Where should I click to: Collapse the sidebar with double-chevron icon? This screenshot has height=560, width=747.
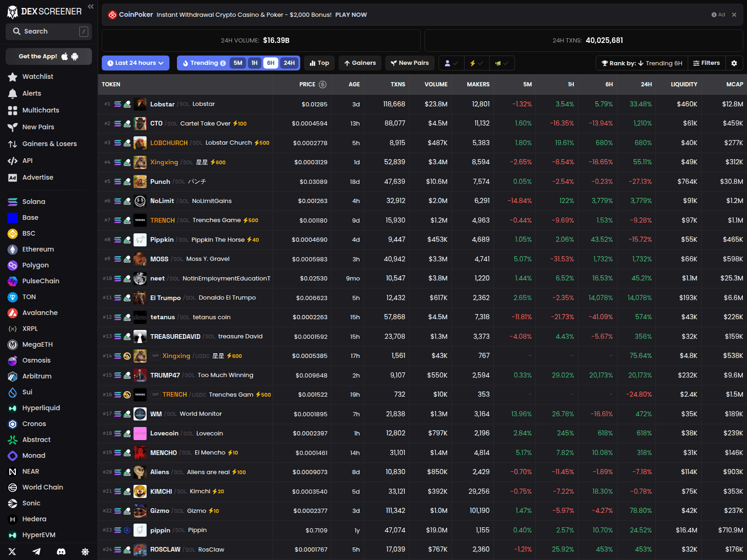click(x=91, y=7)
